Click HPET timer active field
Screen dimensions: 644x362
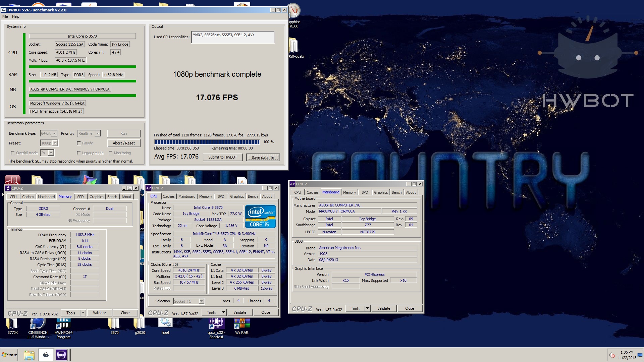click(56, 111)
